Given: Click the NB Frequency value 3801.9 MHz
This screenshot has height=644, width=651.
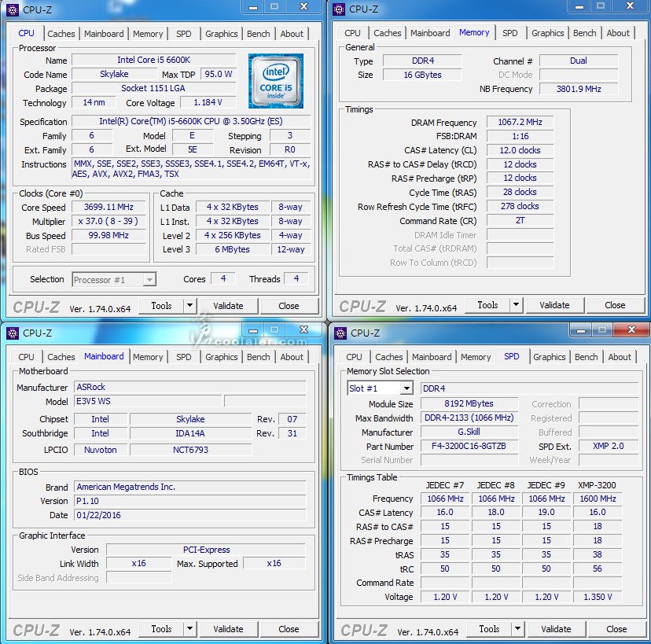Looking at the screenshot, I should click(x=579, y=89).
